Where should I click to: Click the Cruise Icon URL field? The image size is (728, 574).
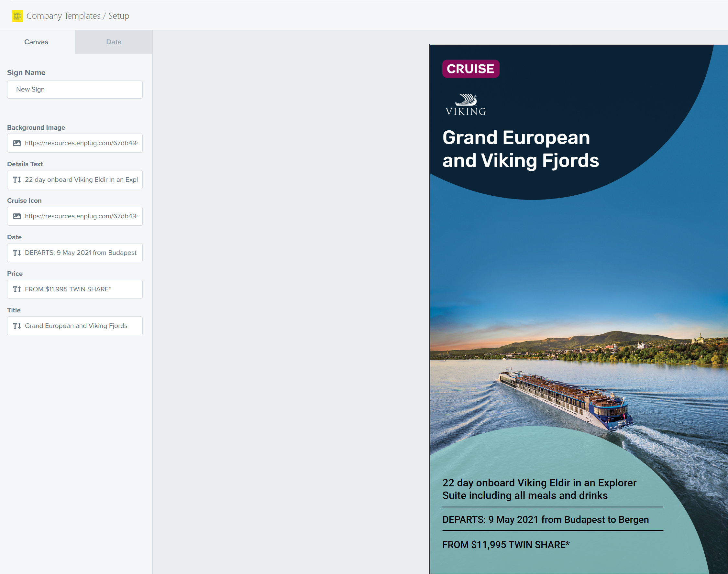[x=81, y=216]
